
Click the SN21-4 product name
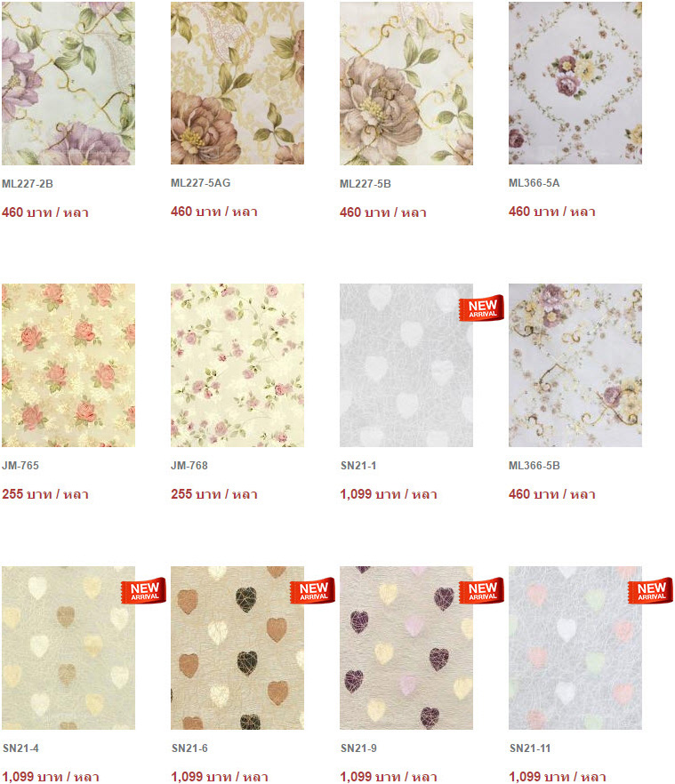[20, 748]
